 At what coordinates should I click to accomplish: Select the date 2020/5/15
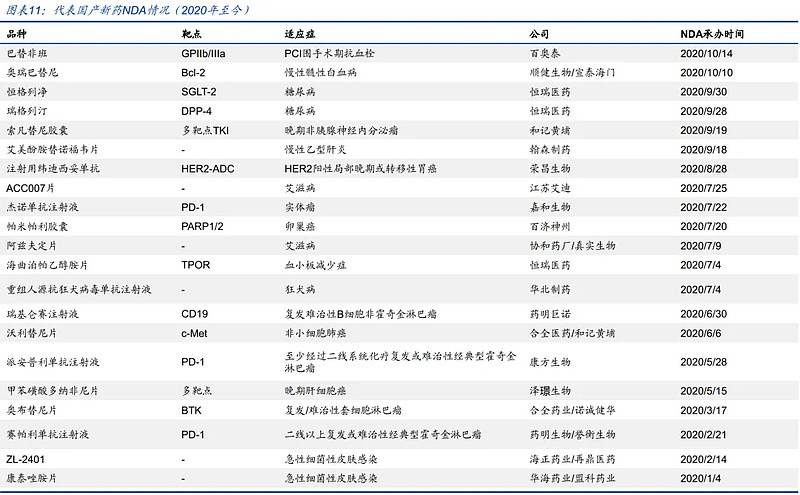[704, 391]
